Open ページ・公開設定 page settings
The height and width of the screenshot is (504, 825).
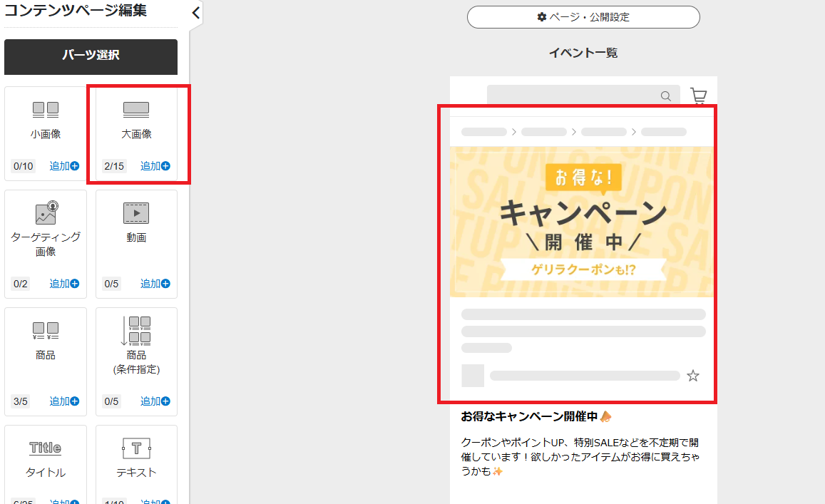[583, 17]
